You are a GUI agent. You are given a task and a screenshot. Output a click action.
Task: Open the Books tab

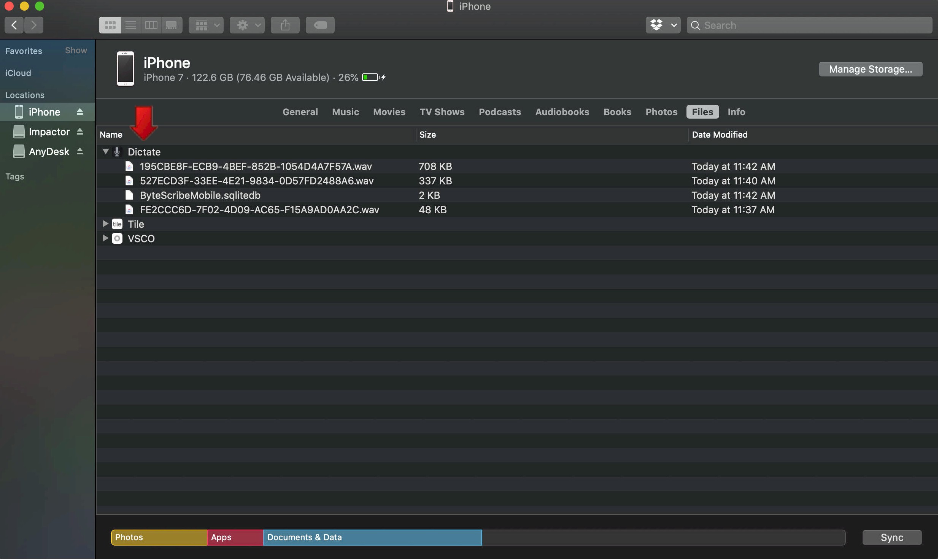617,112
